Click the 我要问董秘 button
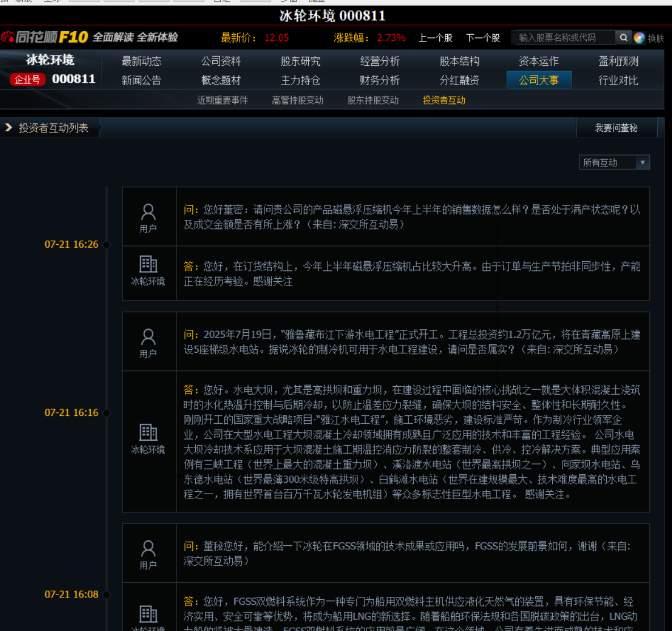The height and width of the screenshot is (631, 672). (x=616, y=128)
